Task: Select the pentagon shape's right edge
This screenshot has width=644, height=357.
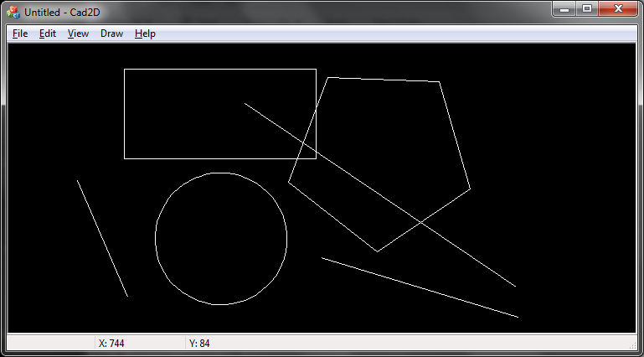Action: pos(455,135)
